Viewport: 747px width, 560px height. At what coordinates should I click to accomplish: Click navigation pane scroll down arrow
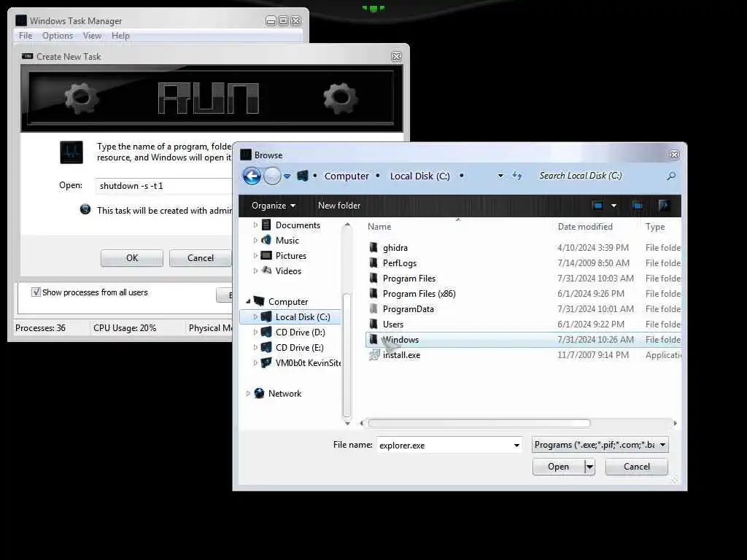[x=347, y=423]
